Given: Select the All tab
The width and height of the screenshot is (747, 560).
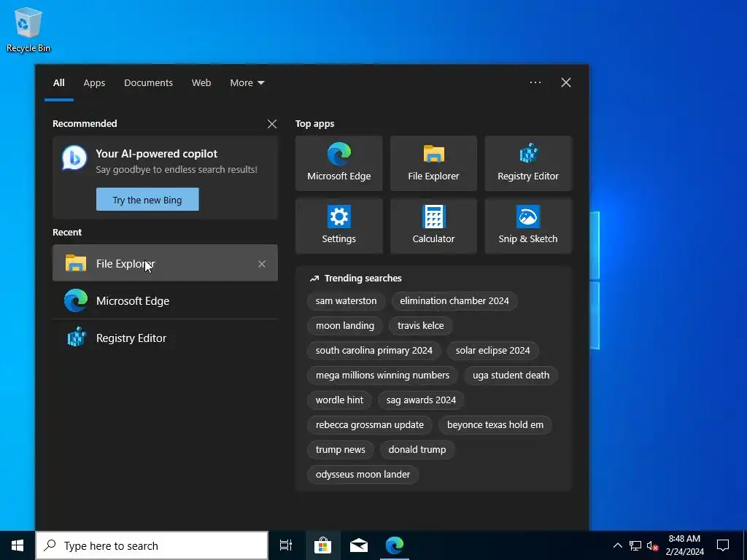Looking at the screenshot, I should pos(58,83).
